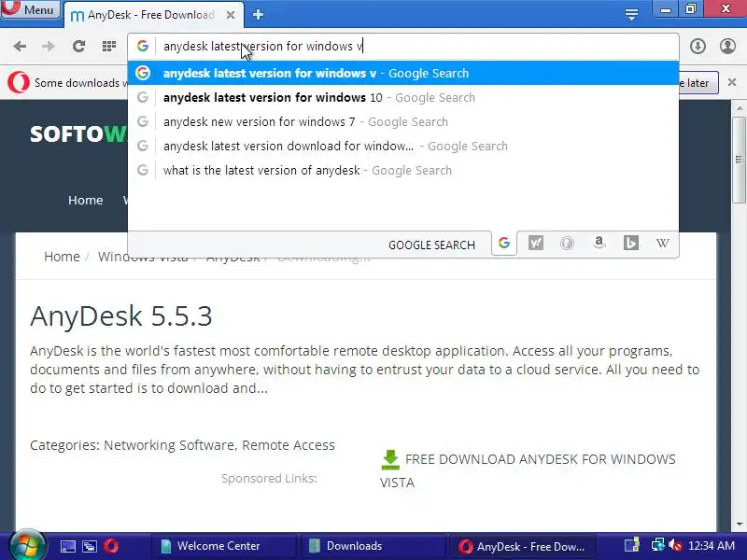Image resolution: width=747 pixels, height=560 pixels.
Task: Choose the DuckDuckGo search engine icon
Action: [567, 244]
